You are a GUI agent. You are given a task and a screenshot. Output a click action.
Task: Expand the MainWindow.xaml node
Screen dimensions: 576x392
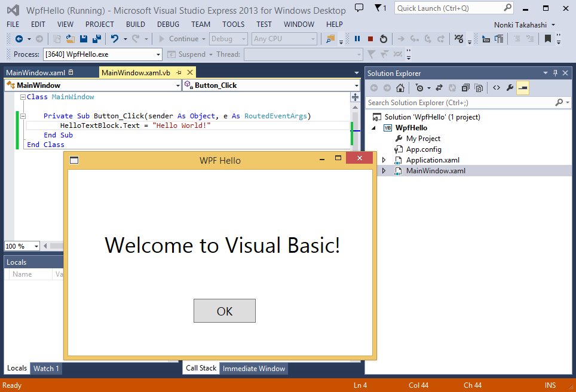(x=384, y=170)
